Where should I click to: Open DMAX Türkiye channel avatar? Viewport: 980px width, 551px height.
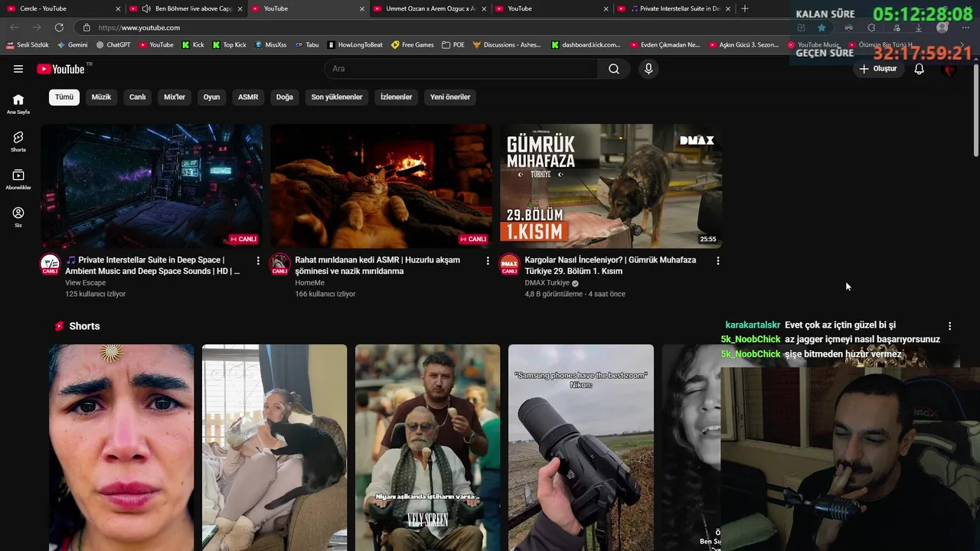click(509, 265)
